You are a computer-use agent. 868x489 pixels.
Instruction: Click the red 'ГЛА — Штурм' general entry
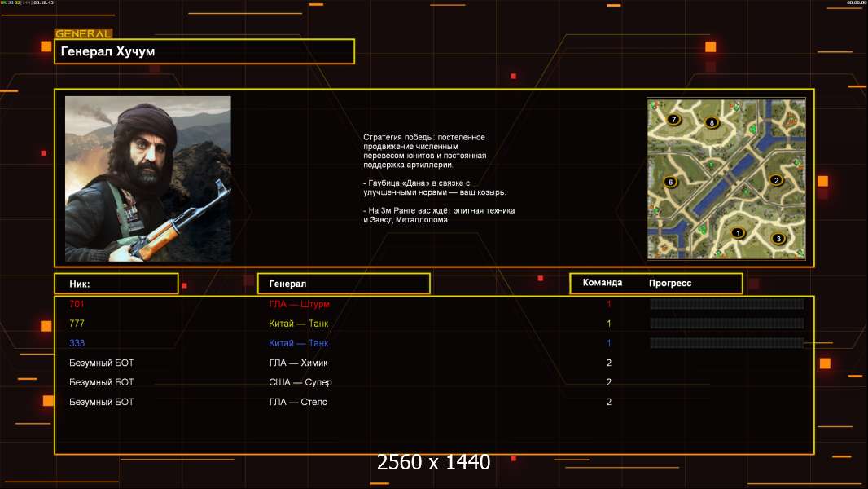[299, 304]
